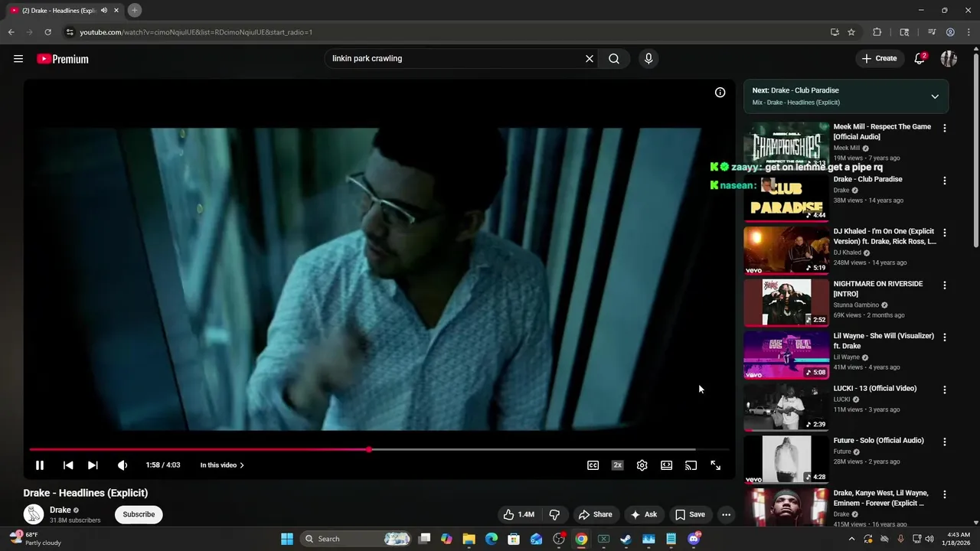The height and width of the screenshot is (551, 980).
Task: Open the account avatar menu
Action: click(x=949, y=59)
